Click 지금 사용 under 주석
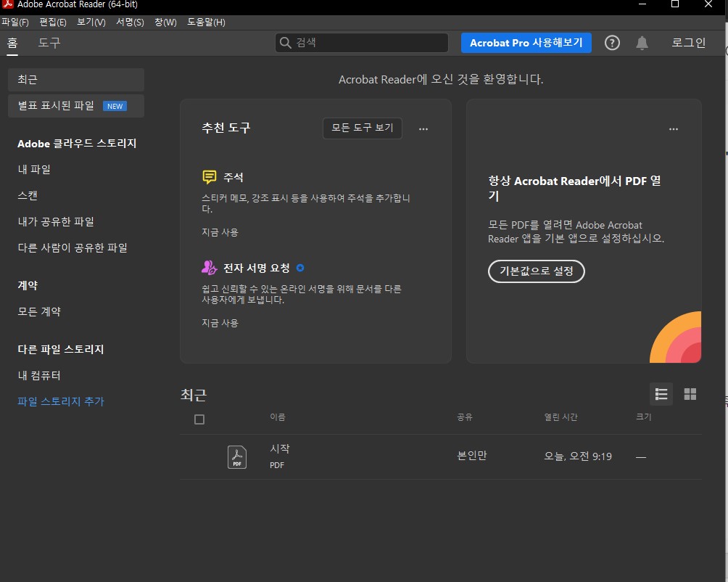Screen dimensions: 728x582 click(x=220, y=232)
